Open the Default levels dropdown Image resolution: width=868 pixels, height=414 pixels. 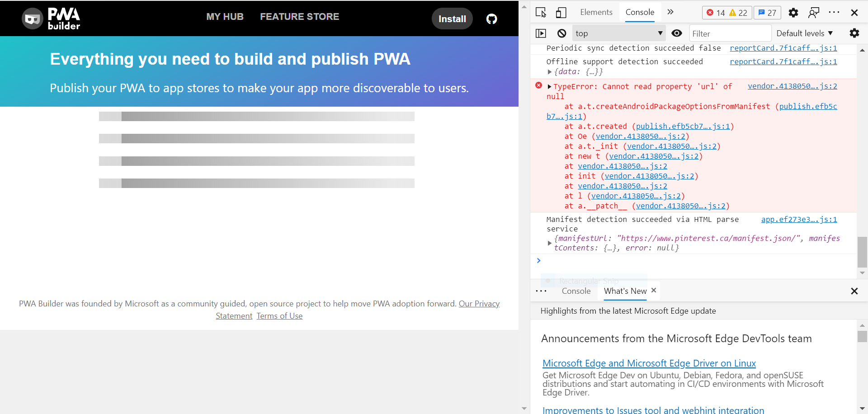pos(805,33)
